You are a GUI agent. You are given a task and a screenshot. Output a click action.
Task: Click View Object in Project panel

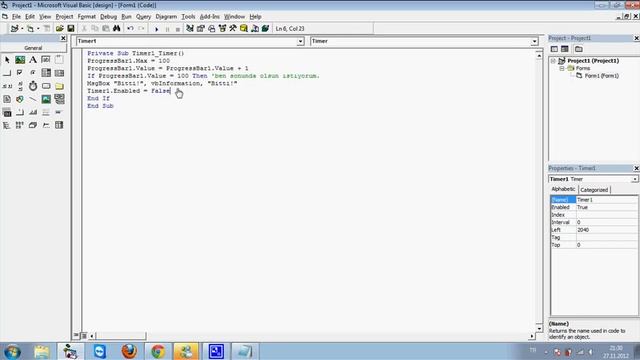(565, 49)
